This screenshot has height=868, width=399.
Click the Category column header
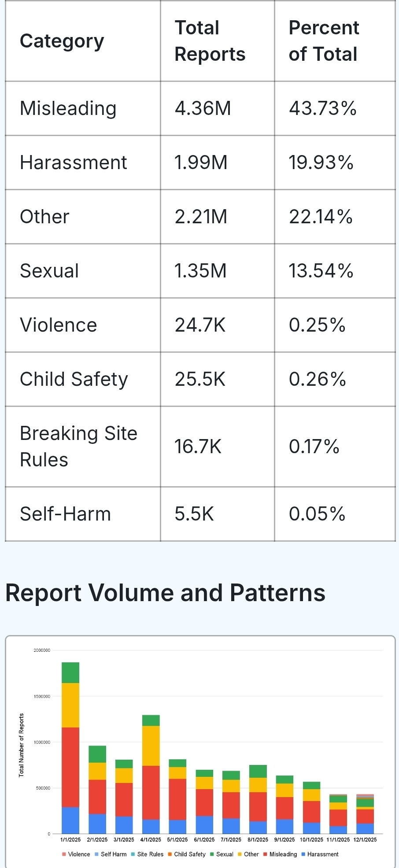coord(62,41)
